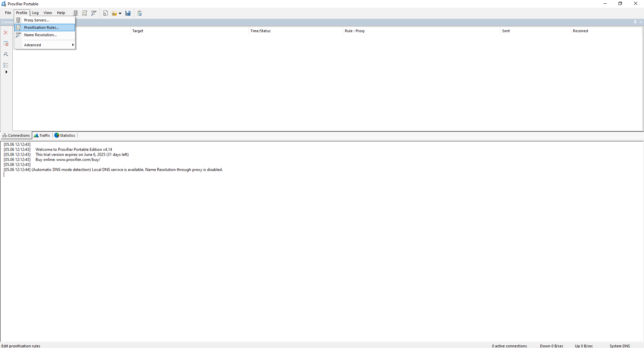Pin the Connections panel with pushpin icon

point(635,22)
